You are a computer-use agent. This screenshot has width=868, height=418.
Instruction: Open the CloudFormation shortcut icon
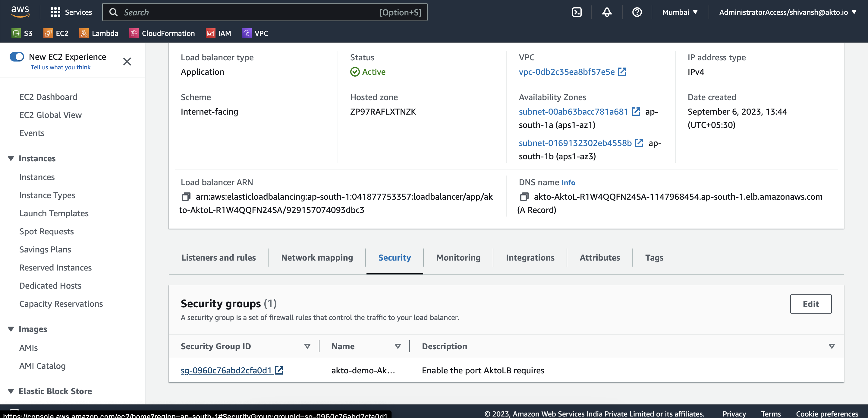tap(134, 33)
